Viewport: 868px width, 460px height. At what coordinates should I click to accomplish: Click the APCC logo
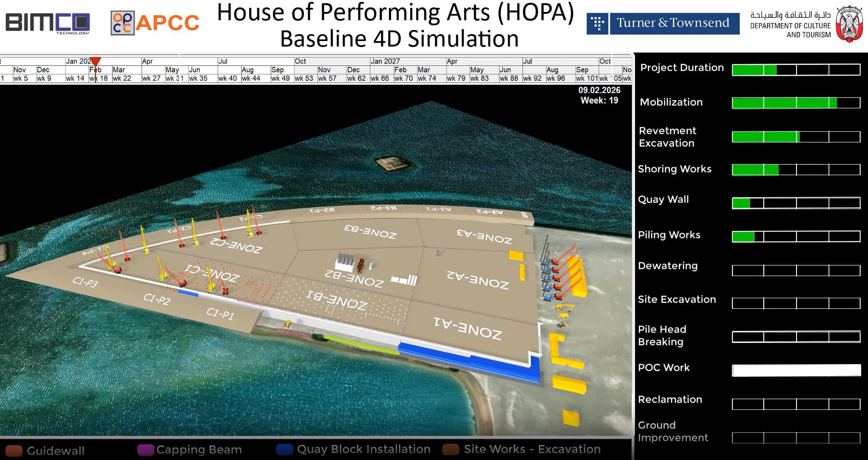click(x=155, y=23)
